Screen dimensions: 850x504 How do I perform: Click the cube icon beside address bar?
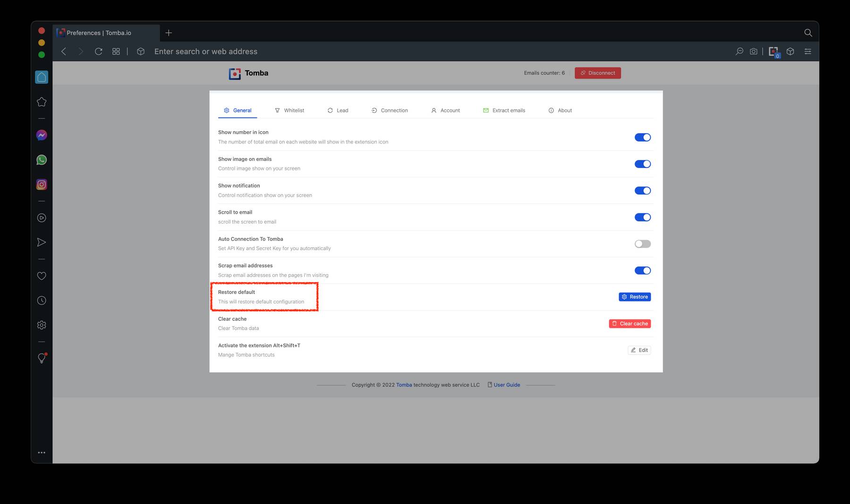141,51
